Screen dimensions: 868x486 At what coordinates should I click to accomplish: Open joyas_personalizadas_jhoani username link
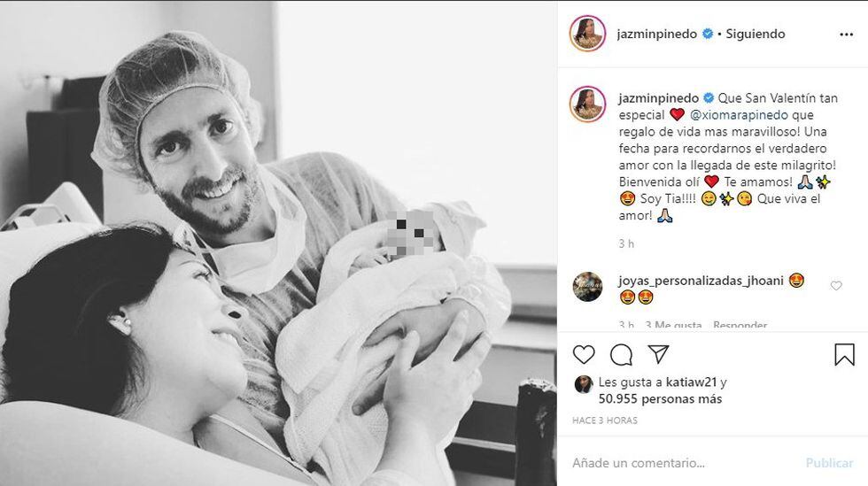pyautogui.click(x=701, y=282)
